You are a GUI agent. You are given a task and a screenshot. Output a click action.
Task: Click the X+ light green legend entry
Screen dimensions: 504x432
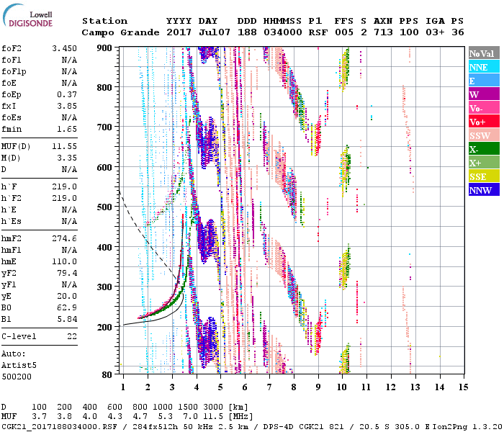click(x=483, y=163)
